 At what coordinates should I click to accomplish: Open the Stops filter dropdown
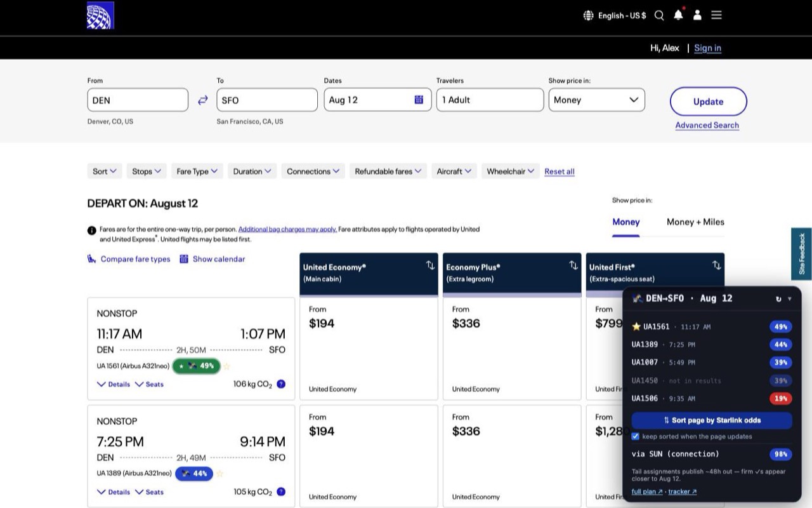pos(147,171)
